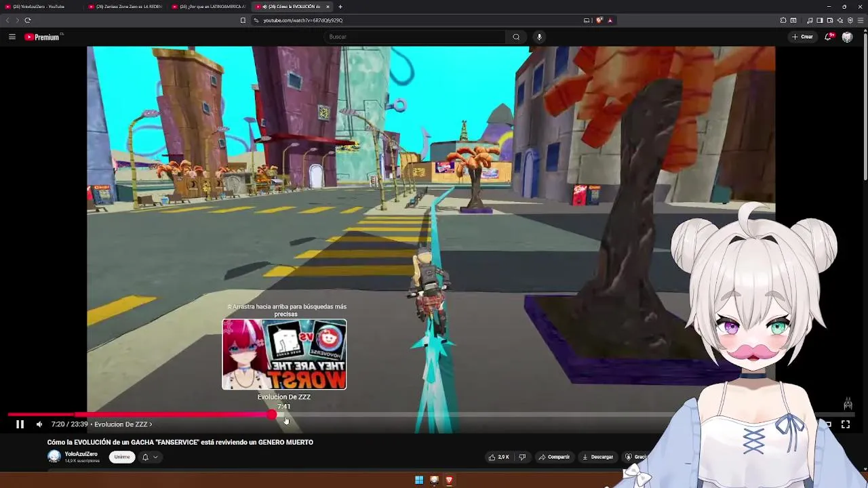Start voice search with microphone icon

click(539, 37)
